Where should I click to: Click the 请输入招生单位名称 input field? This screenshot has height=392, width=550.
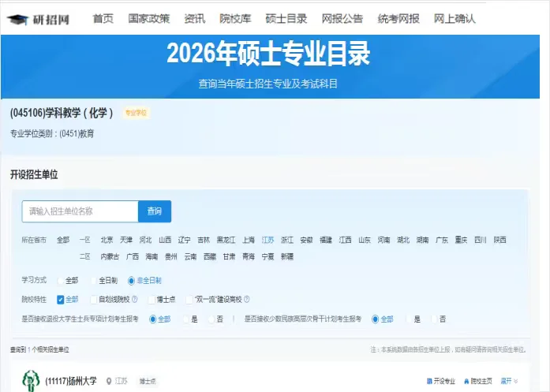80,211
